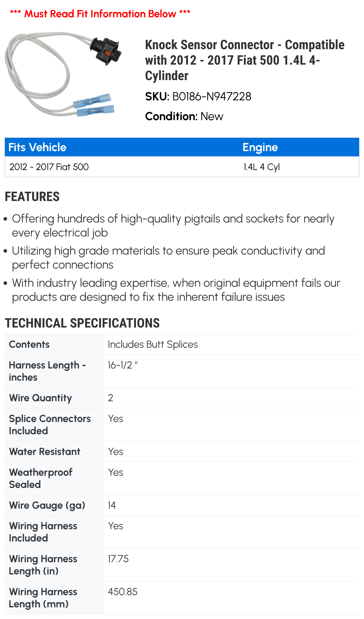This screenshot has height=619, width=364.
Task: Click the FEATURES section heading
Action: point(32,197)
